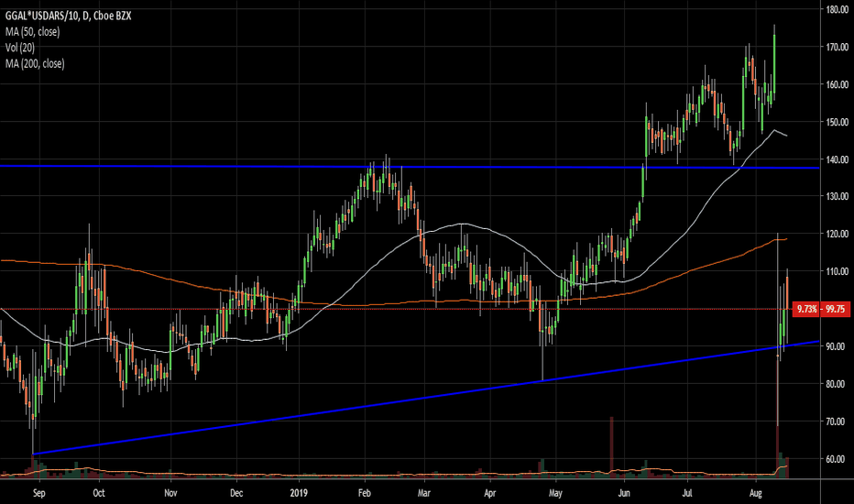Viewport: 854px width, 504px height.
Task: Click the 9.73% change label
Action: tap(806, 309)
